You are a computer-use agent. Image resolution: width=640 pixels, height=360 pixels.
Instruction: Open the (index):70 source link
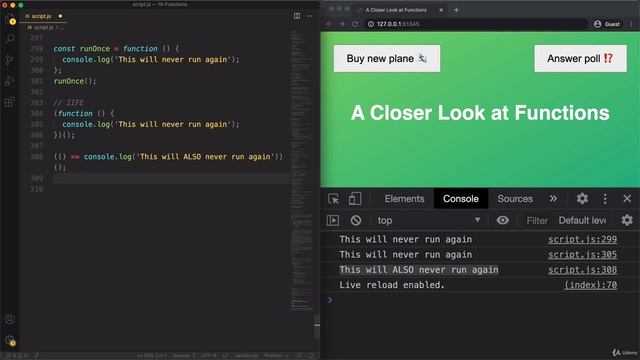590,285
